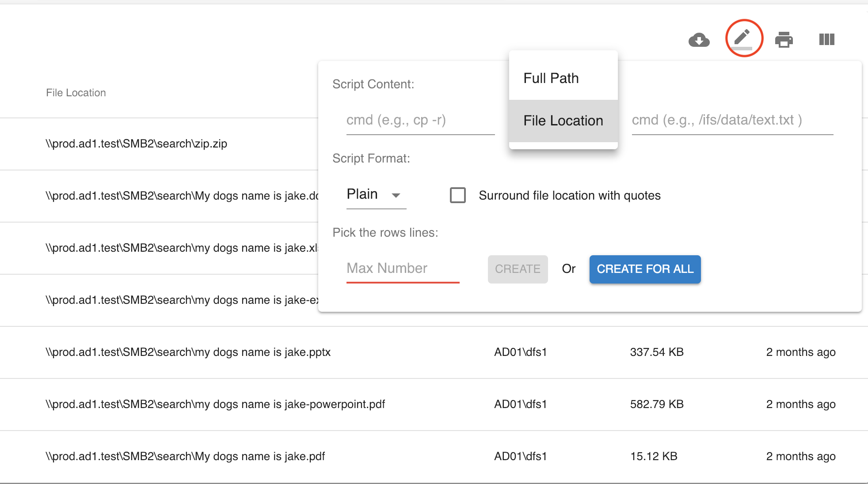Select the zip.zip file row

(x=137, y=144)
